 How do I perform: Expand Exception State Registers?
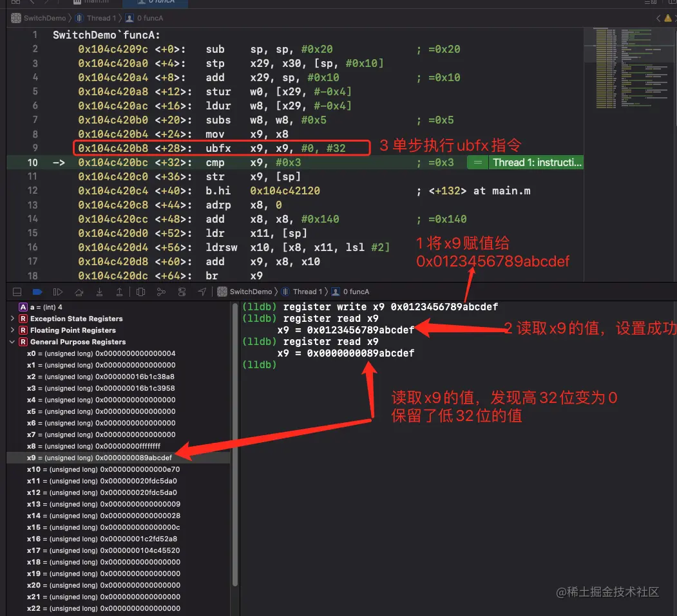(x=13, y=319)
